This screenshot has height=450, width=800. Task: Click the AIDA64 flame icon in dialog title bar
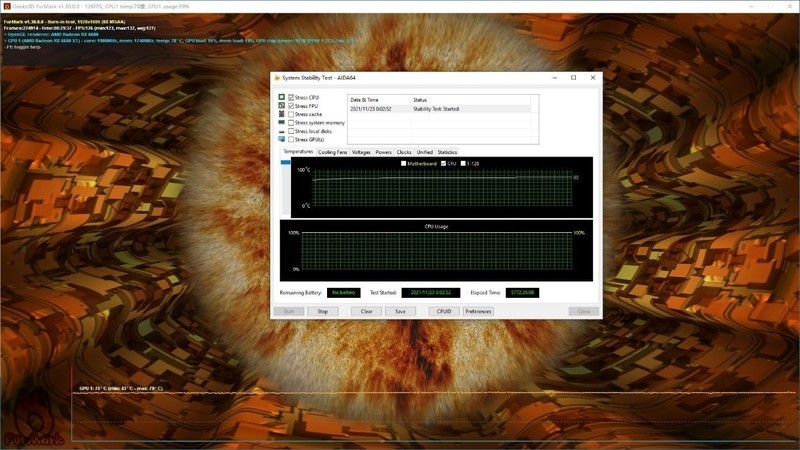click(277, 78)
